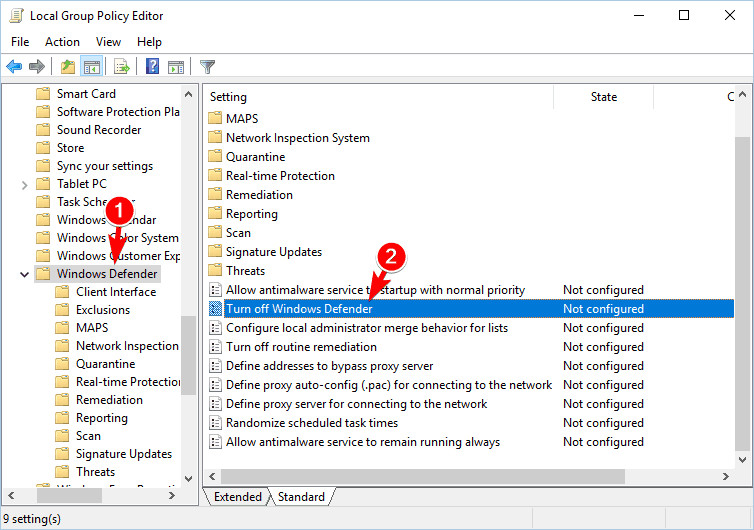Click the Filter funnel toolbar icon
754x530 pixels.
pyautogui.click(x=207, y=66)
